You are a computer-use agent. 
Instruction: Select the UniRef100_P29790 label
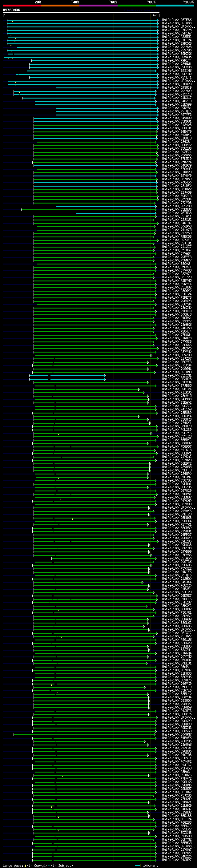(177, 50)
